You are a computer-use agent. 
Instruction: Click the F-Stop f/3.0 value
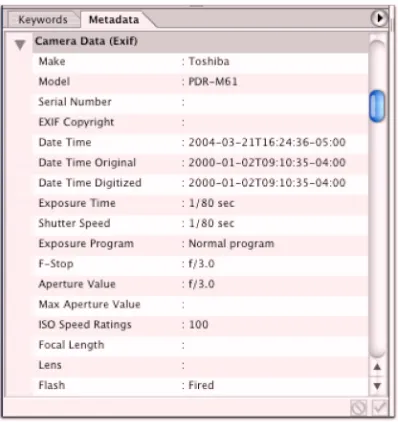(201, 264)
